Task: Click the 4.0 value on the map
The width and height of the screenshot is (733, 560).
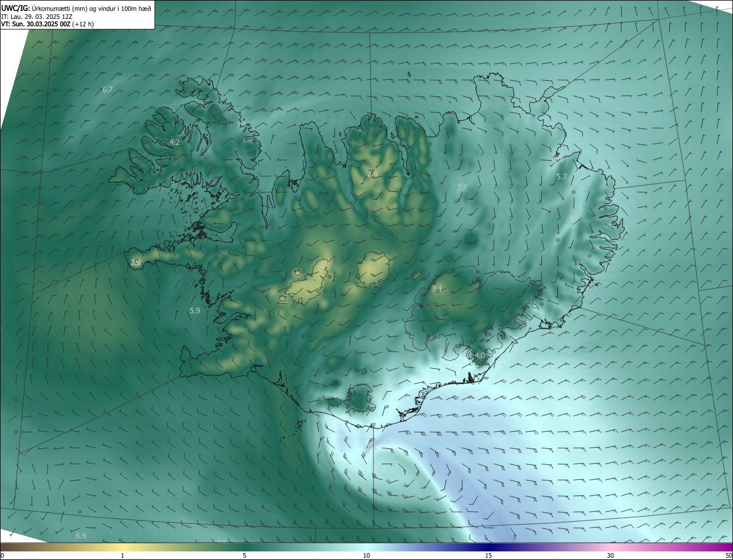Action: point(479,356)
